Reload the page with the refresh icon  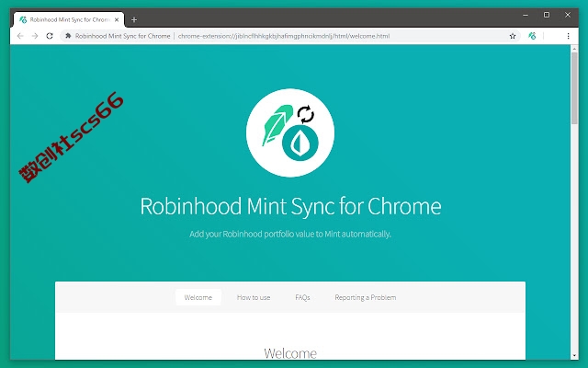point(50,36)
